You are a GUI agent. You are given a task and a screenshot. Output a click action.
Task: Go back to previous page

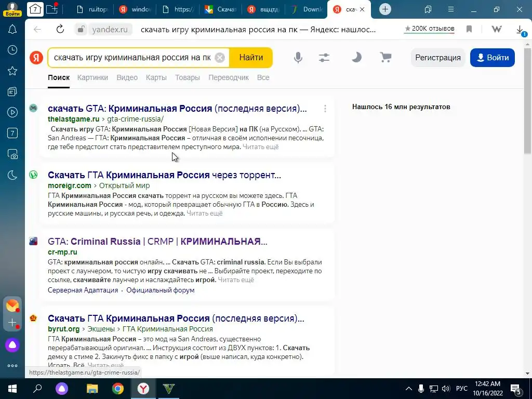pos(37,30)
